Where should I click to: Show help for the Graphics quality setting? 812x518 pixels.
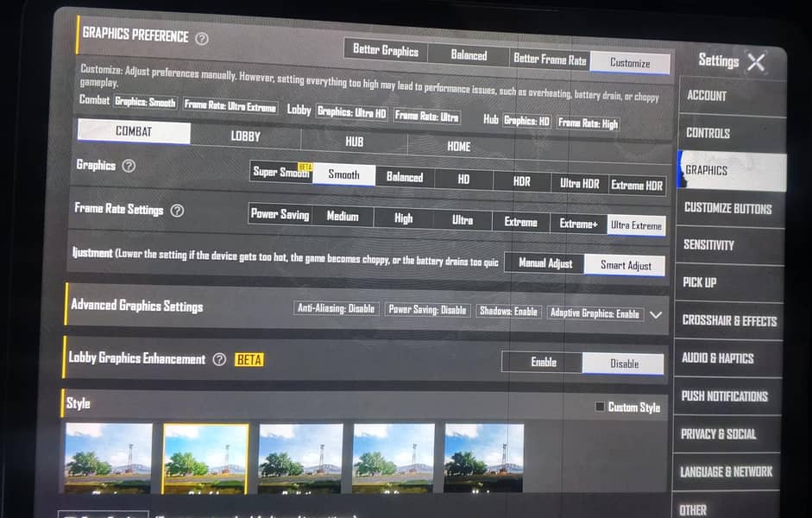129,166
